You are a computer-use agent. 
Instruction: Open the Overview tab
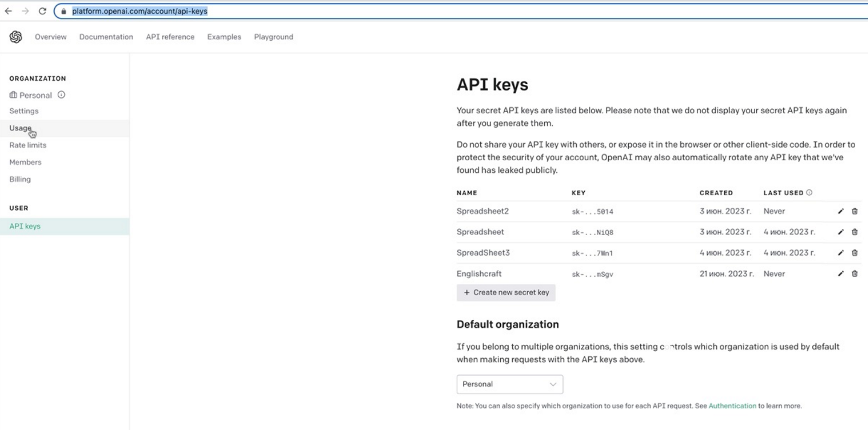coord(50,37)
